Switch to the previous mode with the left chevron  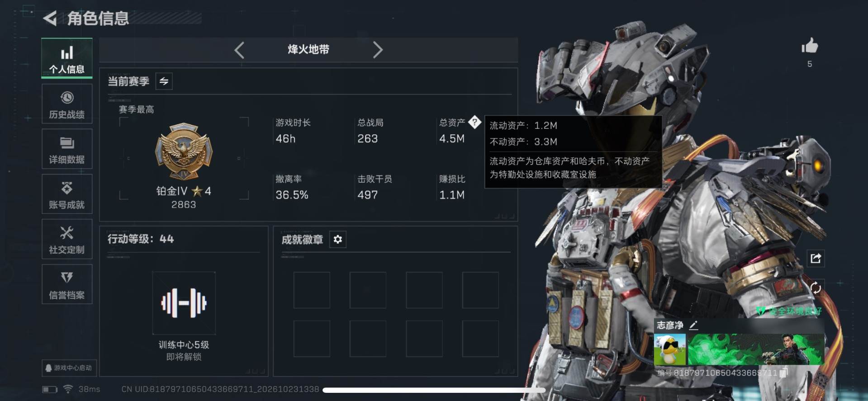point(239,50)
